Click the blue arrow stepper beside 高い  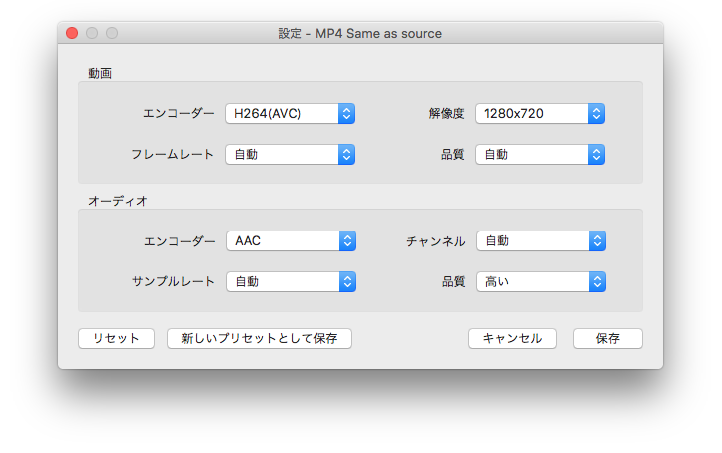click(597, 281)
